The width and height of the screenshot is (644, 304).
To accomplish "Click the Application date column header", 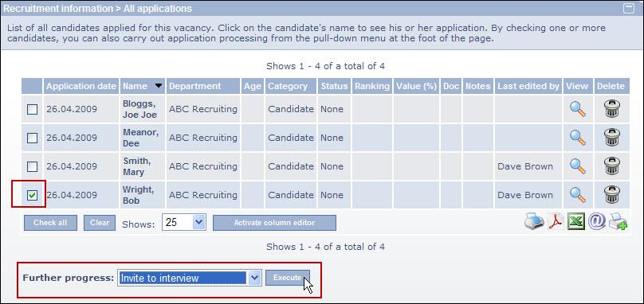I will click(x=81, y=86).
